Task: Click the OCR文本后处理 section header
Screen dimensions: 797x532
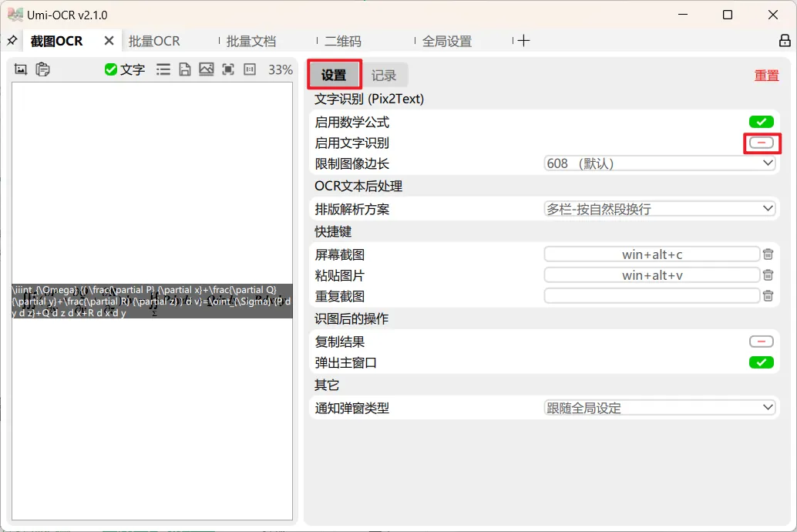Action: 358,186
